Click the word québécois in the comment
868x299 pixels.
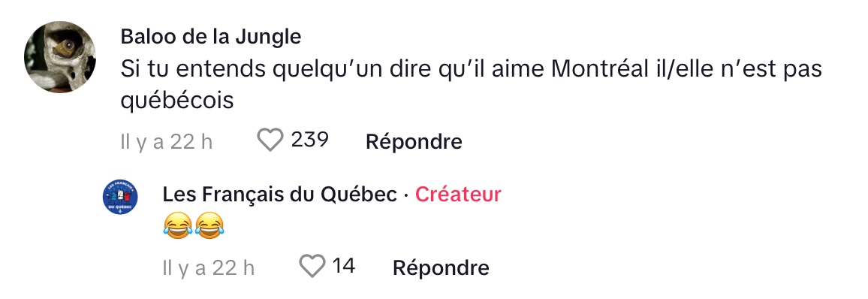tap(177, 101)
